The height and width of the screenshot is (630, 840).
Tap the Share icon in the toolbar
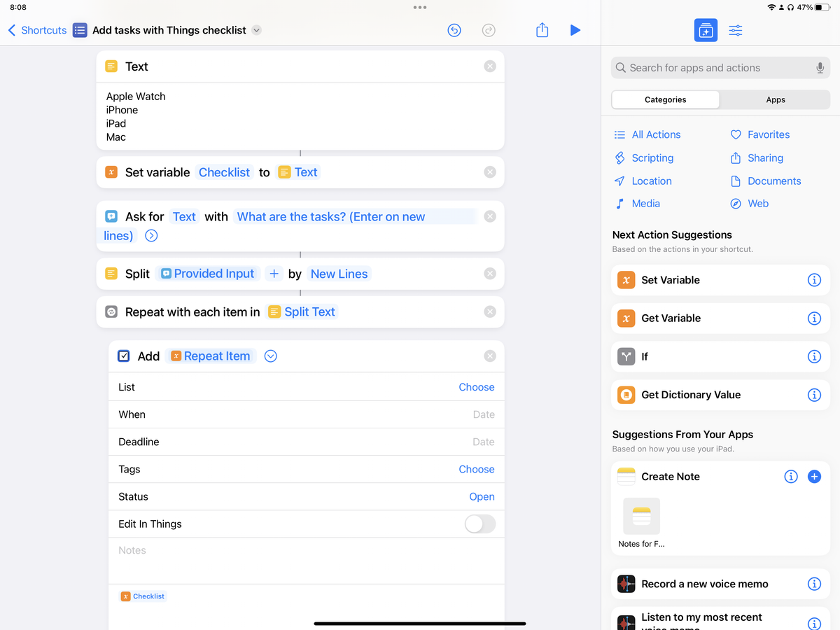[x=542, y=30]
